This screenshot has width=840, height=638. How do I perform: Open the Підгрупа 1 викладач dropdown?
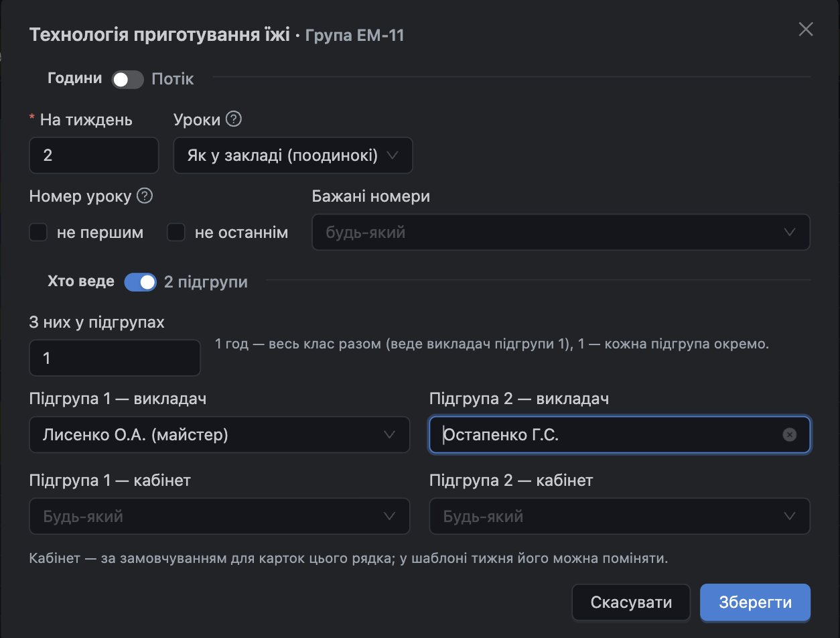[x=220, y=435]
